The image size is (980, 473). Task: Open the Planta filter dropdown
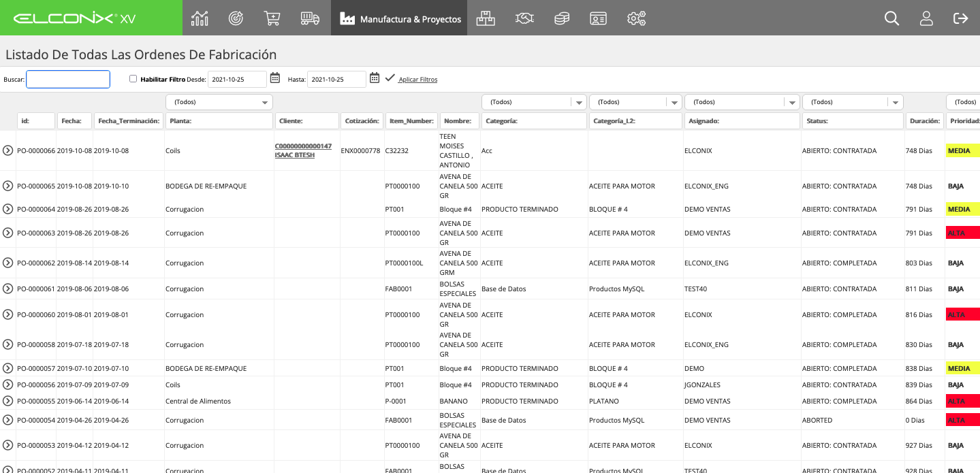pyautogui.click(x=219, y=102)
